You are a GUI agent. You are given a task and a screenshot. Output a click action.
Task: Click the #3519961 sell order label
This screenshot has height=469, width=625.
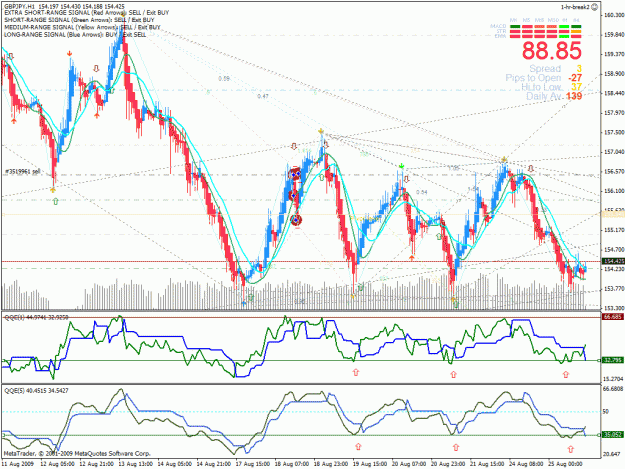pyautogui.click(x=23, y=172)
